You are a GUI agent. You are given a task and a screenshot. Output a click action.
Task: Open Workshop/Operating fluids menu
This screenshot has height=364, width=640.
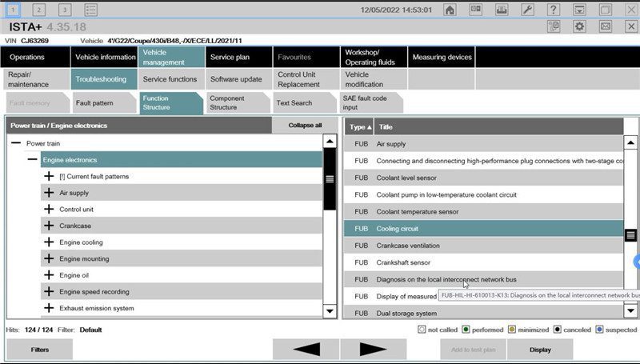[374, 57]
